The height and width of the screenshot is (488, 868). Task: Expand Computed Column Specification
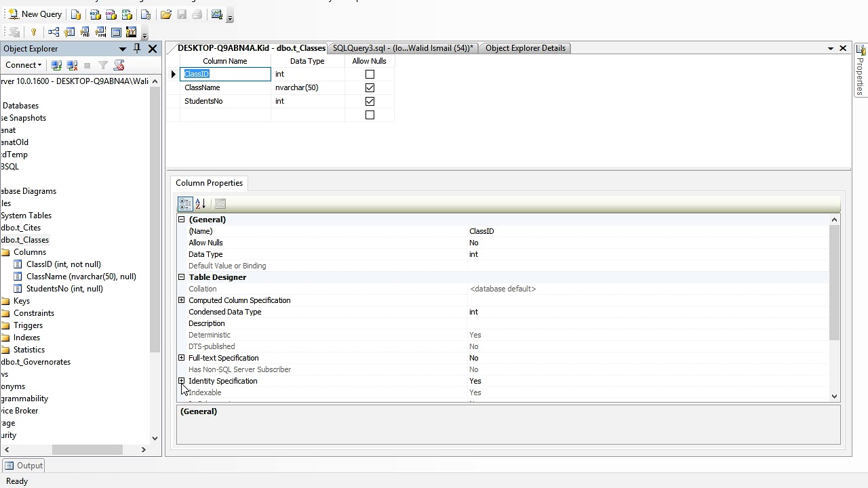point(181,300)
